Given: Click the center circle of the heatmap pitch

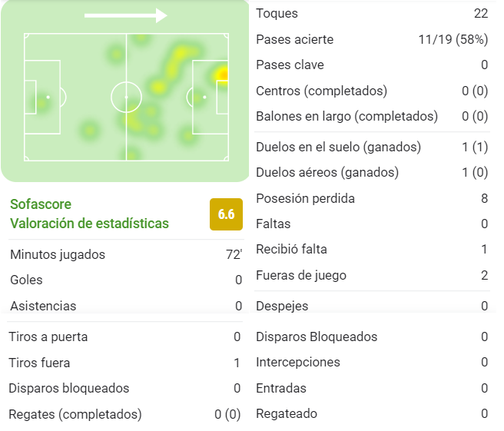Looking at the screenshot, I should pos(126,97).
